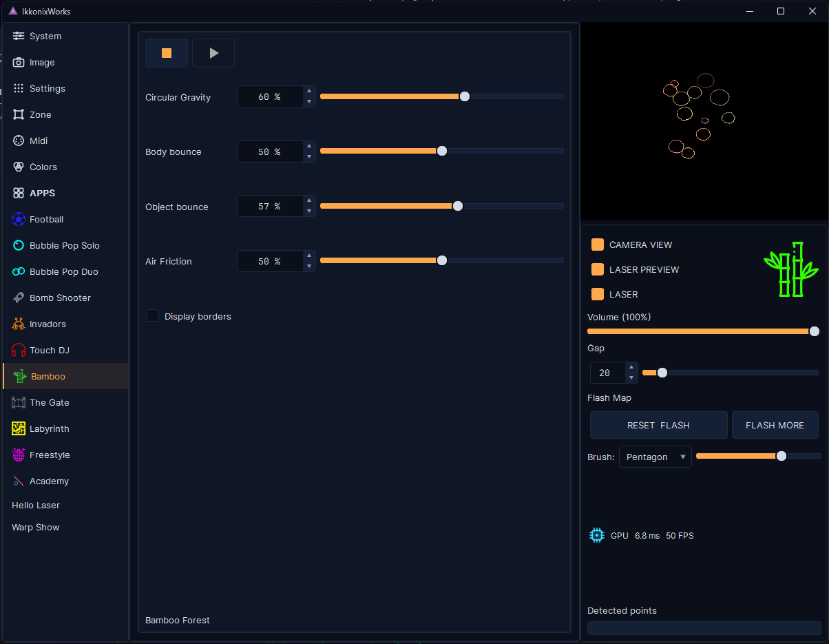
Task: Click The Gate icon
Action: point(19,402)
